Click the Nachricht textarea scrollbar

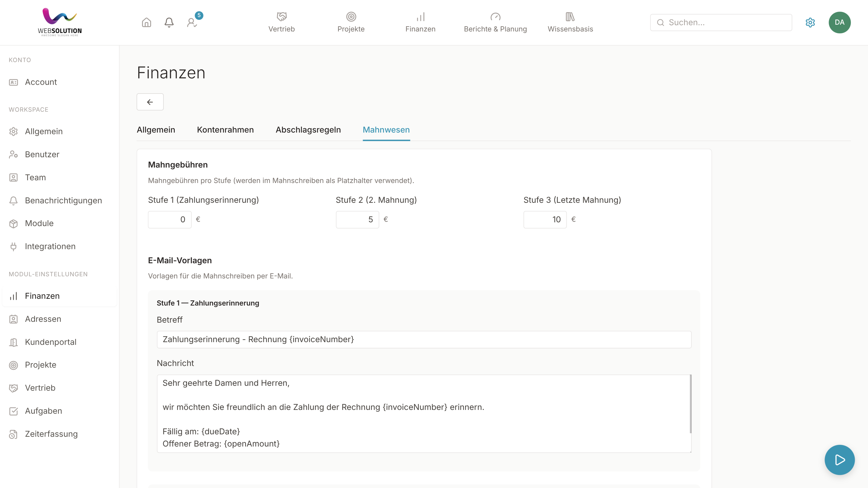(690, 404)
